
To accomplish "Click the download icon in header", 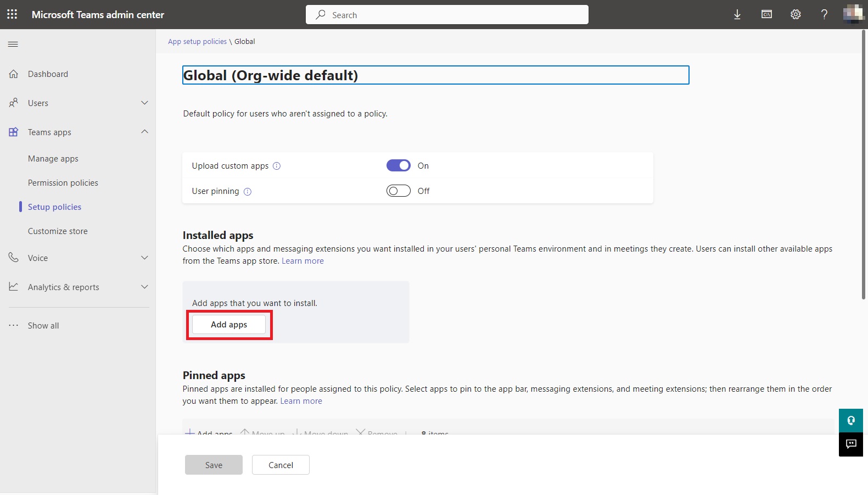I will click(x=737, y=15).
